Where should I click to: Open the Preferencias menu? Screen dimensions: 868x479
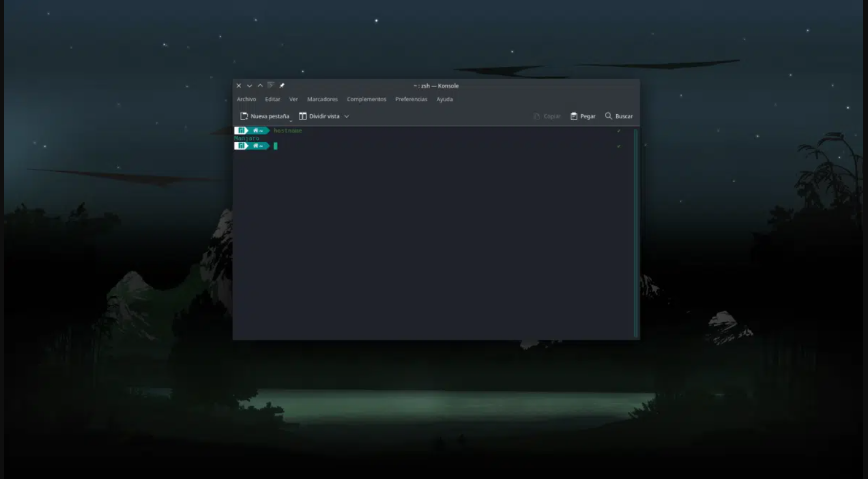point(411,100)
